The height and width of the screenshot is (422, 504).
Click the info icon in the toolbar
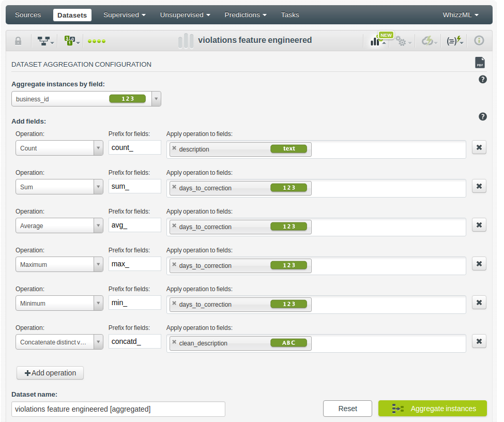pyautogui.click(x=479, y=41)
